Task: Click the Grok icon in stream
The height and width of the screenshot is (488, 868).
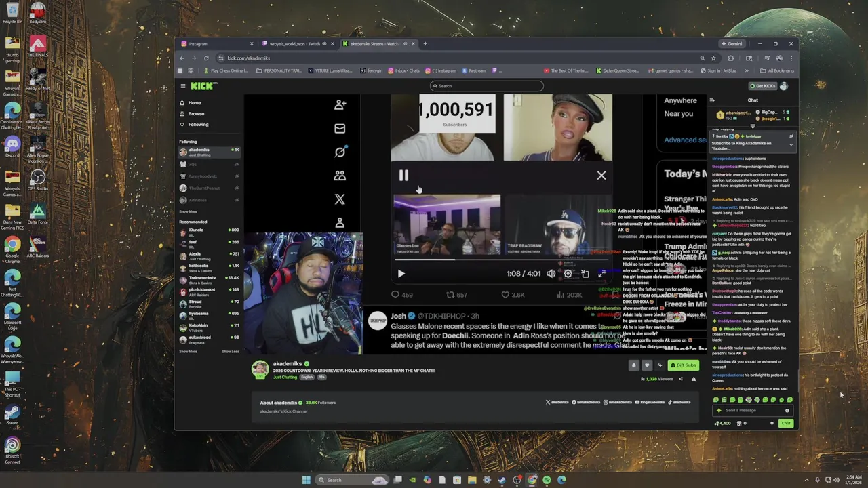Action: coord(340,152)
